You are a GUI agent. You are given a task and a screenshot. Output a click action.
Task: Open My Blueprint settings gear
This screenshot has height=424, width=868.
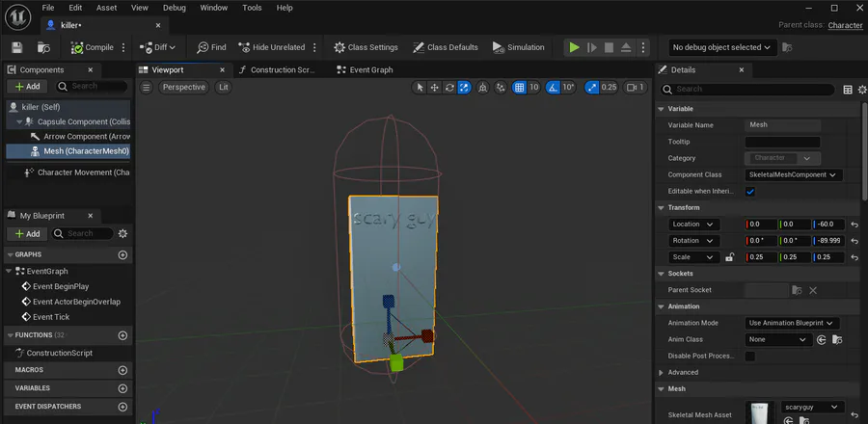[x=122, y=234]
